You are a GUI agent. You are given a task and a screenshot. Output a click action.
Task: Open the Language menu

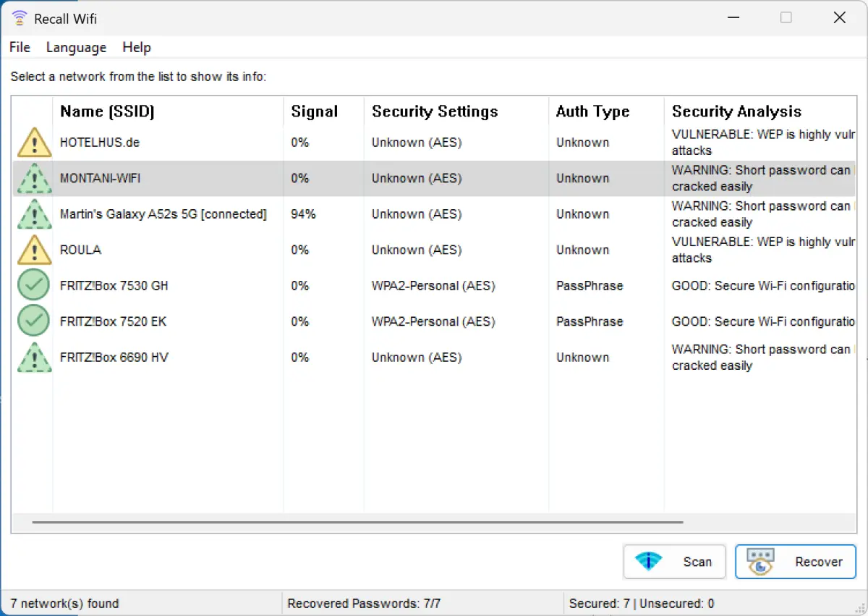click(x=76, y=47)
